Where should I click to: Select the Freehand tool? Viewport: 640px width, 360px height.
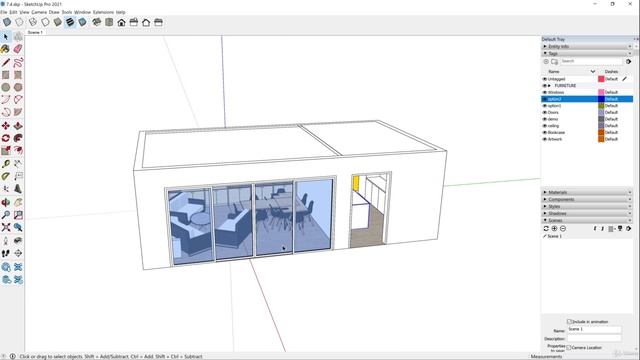(18, 62)
